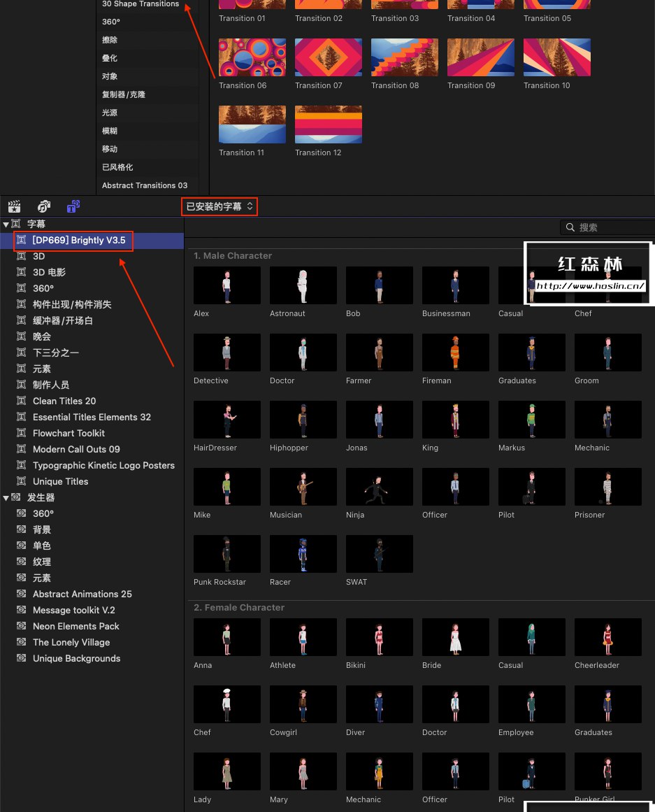655x812 pixels.
Task: Open the media libraries sidebar icon
Action: click(x=15, y=206)
